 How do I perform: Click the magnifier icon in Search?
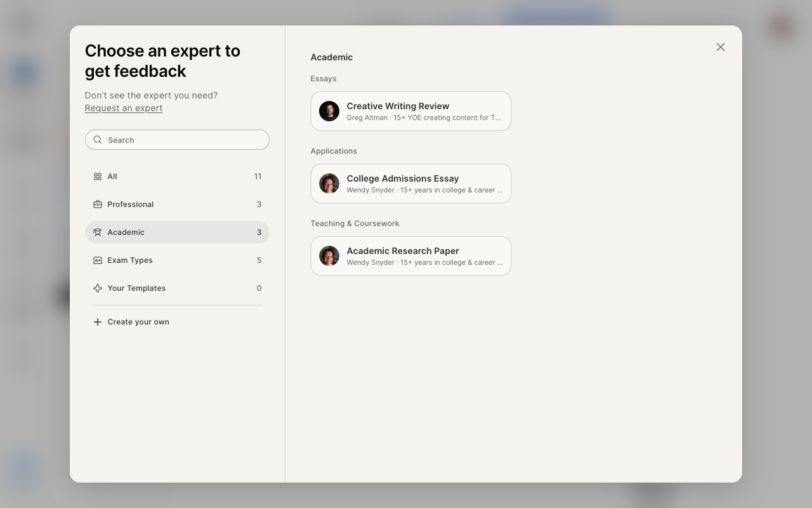pos(98,140)
